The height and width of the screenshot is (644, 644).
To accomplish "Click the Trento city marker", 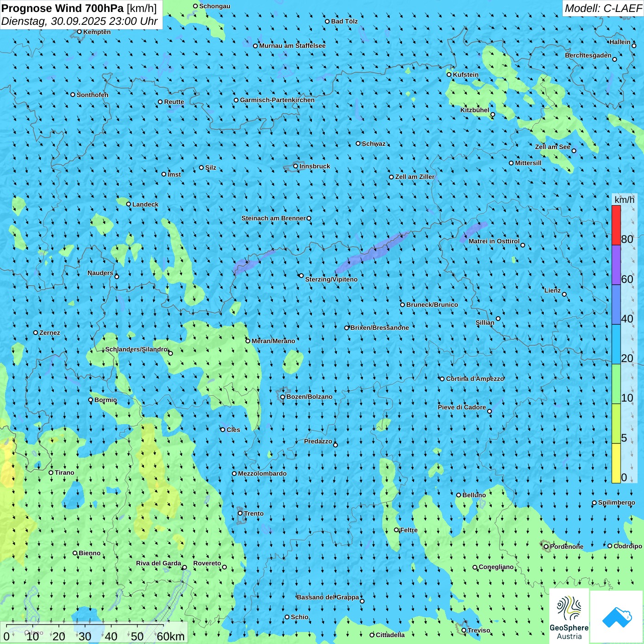I will (x=240, y=513).
